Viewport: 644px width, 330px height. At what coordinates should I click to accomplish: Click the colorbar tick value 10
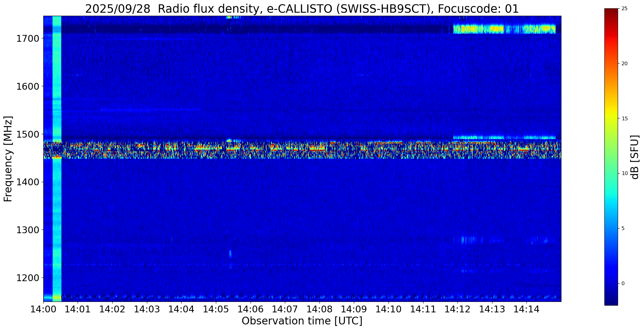[624, 174]
